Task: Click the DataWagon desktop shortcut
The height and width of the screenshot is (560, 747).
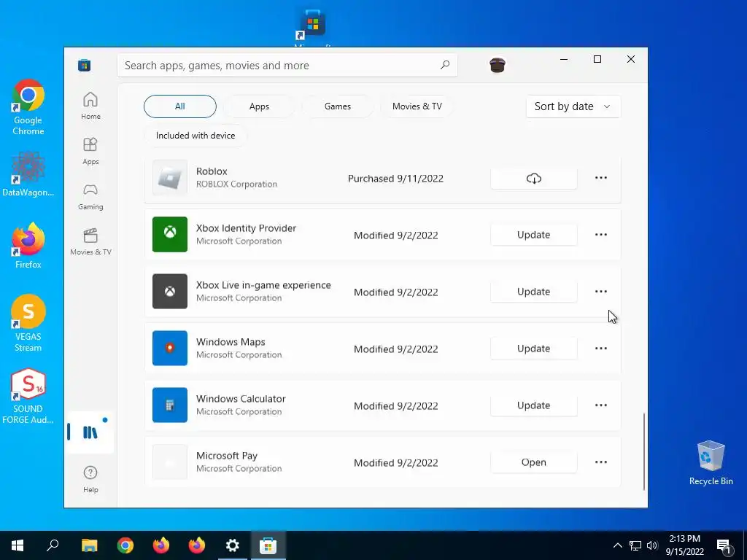Action: coord(28,174)
